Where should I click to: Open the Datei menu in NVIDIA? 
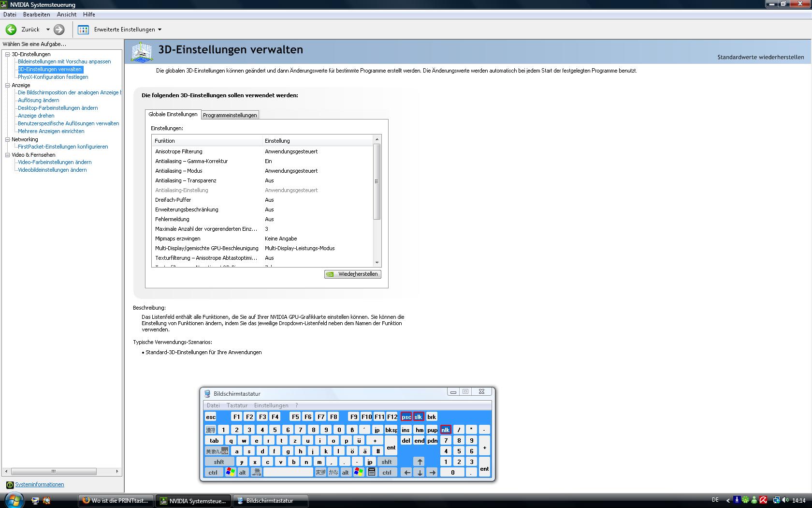pyautogui.click(x=10, y=15)
